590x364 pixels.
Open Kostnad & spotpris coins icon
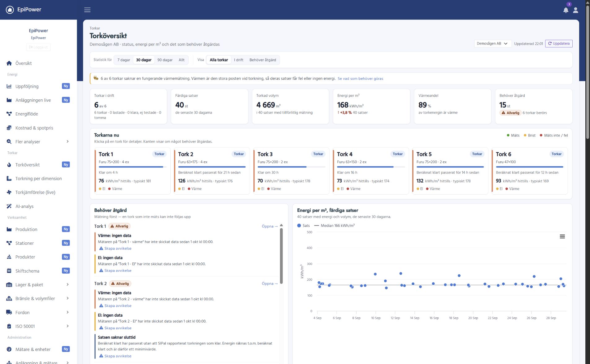tap(9, 128)
